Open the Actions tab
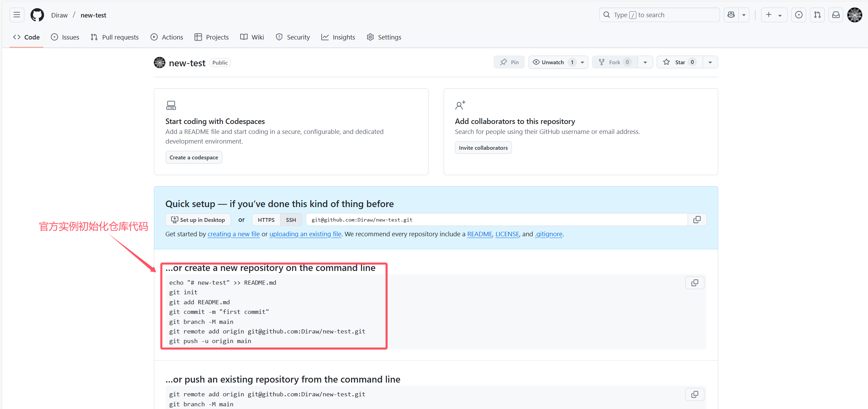The height and width of the screenshot is (409, 868). point(167,37)
